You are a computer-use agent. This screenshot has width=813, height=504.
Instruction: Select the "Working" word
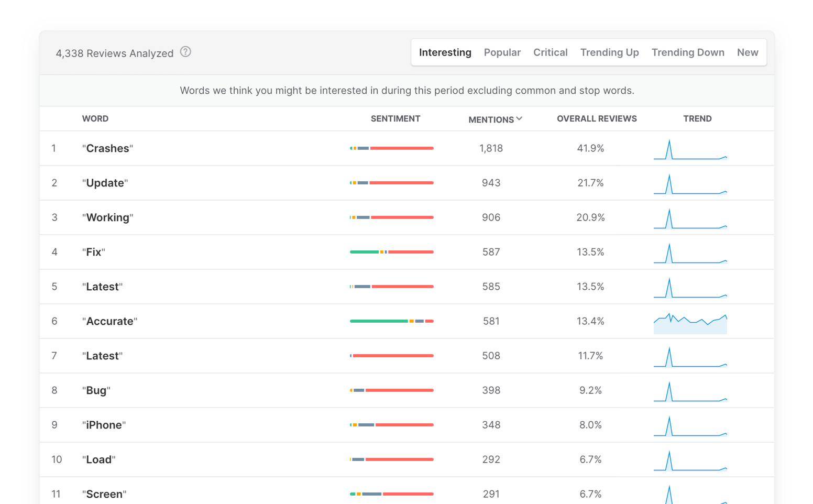click(x=107, y=217)
